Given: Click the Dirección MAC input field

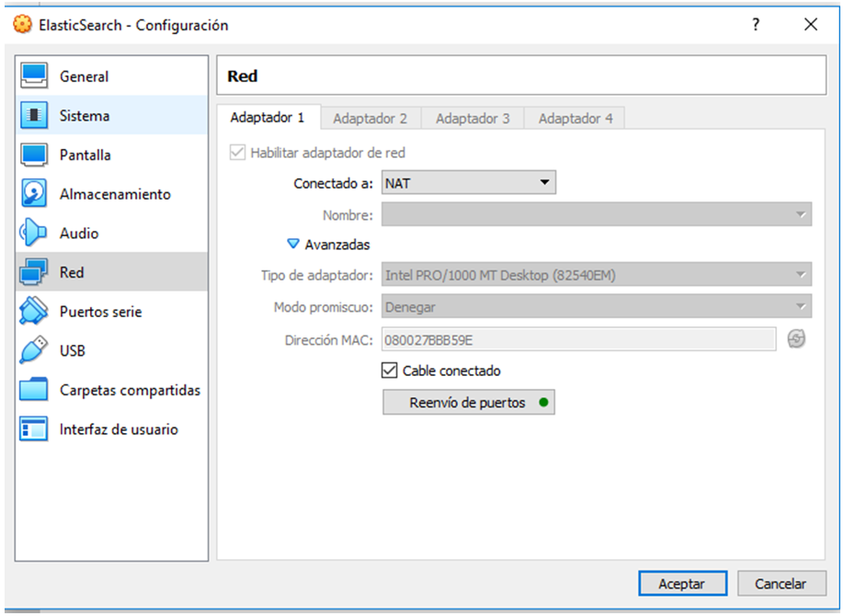Looking at the screenshot, I should tap(578, 339).
